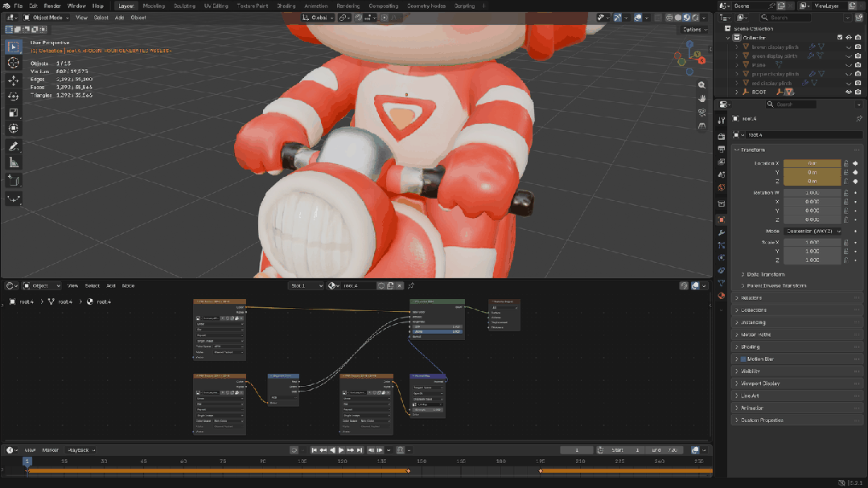Select material rendered viewport shading sphere

click(x=686, y=18)
